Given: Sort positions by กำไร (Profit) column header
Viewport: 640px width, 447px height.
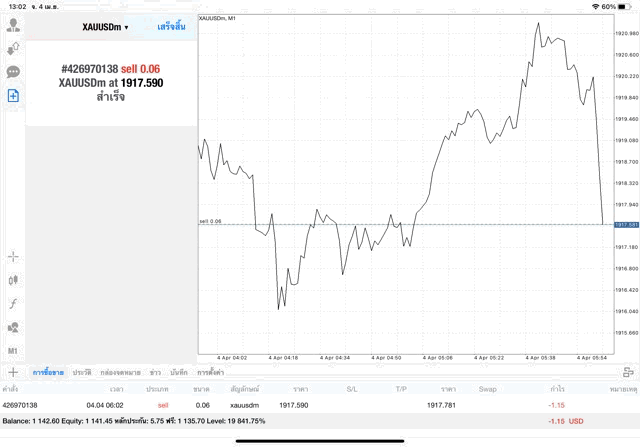Looking at the screenshot, I should point(557,388).
